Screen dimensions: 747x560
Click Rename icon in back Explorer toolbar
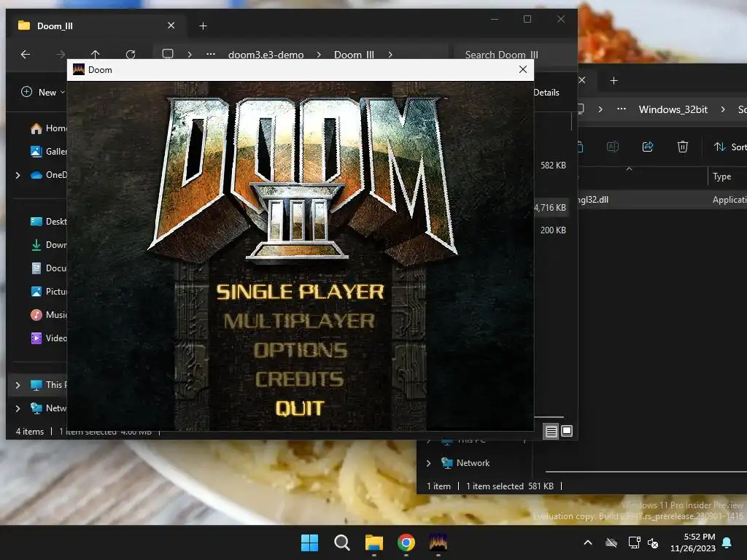pos(613,147)
